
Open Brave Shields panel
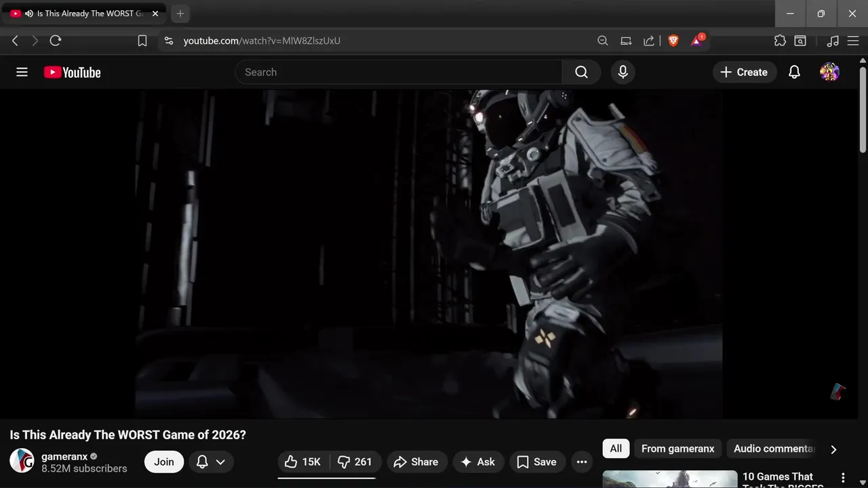pyautogui.click(x=673, y=41)
